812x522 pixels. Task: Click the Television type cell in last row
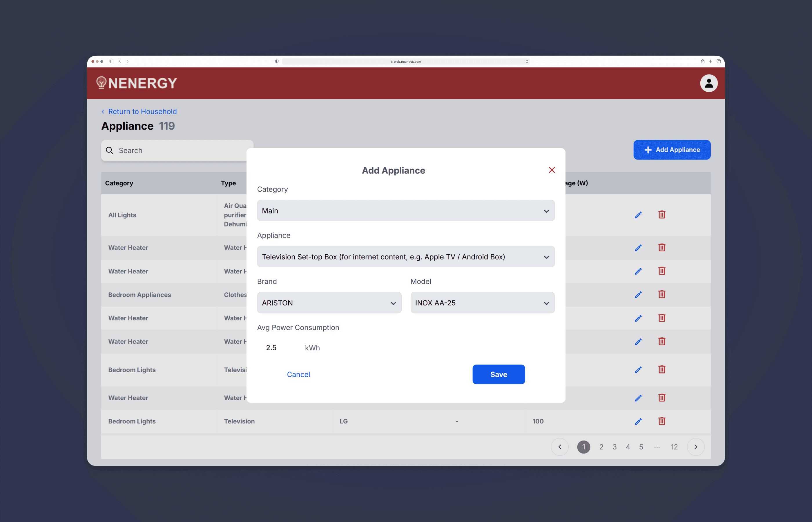(x=239, y=421)
